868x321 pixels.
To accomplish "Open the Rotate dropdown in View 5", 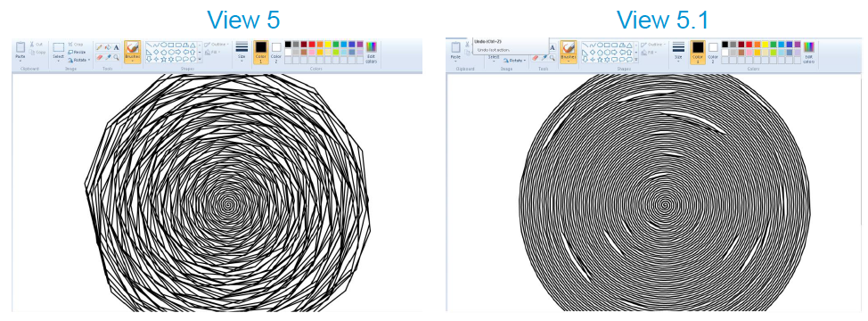I will 78,60.
